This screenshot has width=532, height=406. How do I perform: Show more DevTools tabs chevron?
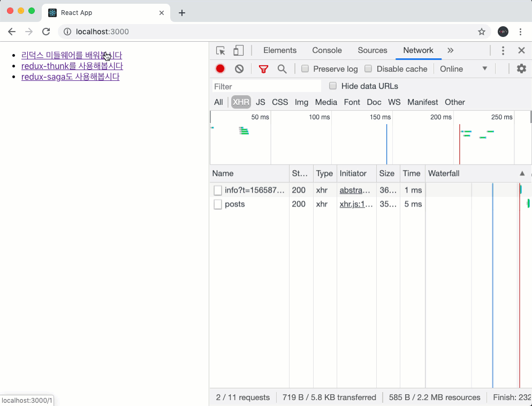click(450, 50)
